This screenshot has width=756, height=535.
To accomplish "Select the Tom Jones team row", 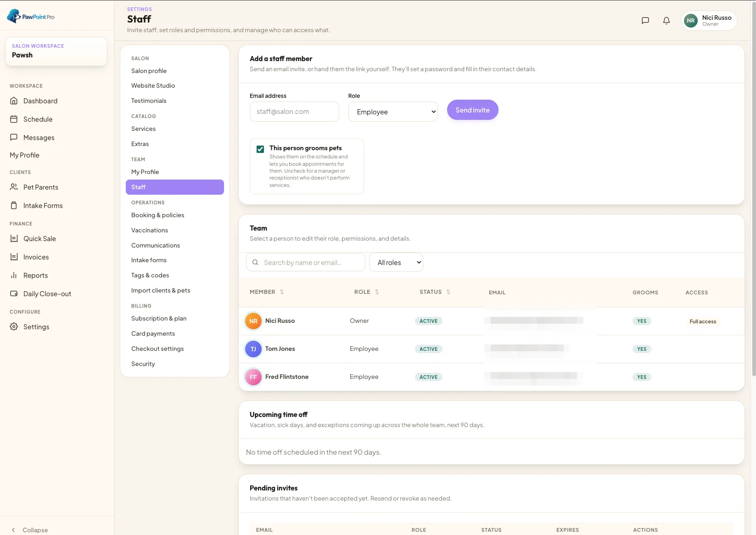I will (x=491, y=349).
